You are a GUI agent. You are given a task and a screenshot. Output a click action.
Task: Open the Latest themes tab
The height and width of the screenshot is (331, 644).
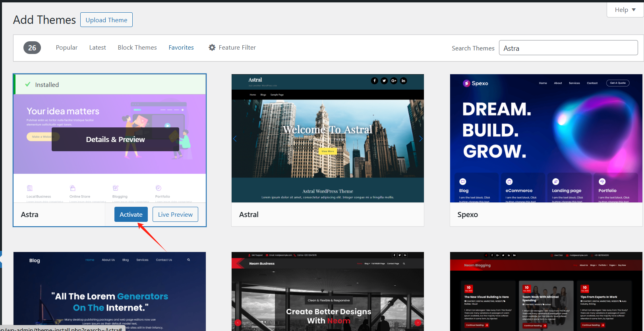tap(97, 48)
